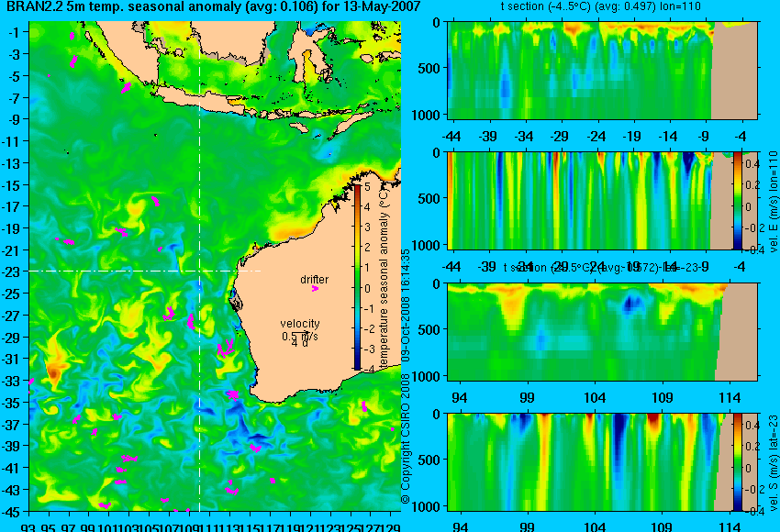
Task: Click the velocity scale arrow under 0.5 m/s
Action: [x=300, y=333]
